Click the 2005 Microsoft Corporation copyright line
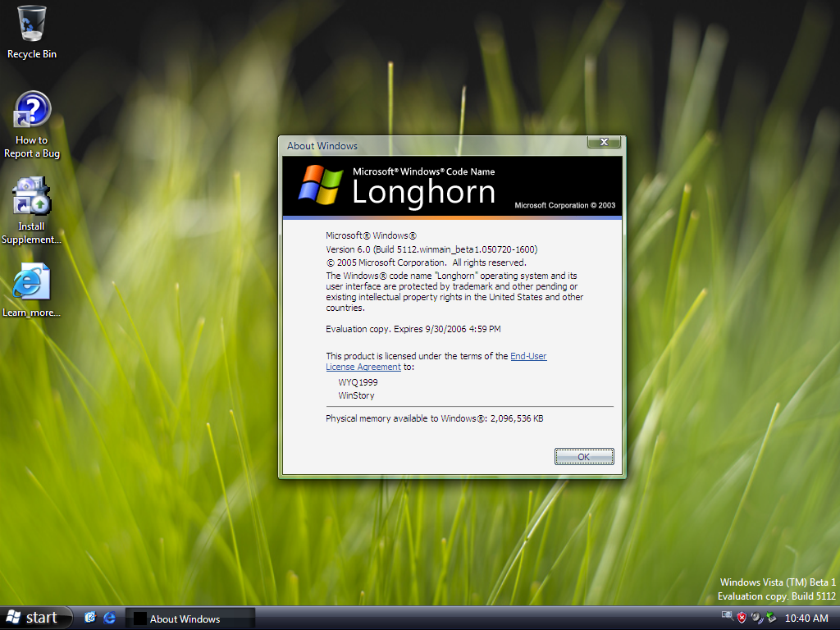The width and height of the screenshot is (840, 630). click(x=426, y=262)
